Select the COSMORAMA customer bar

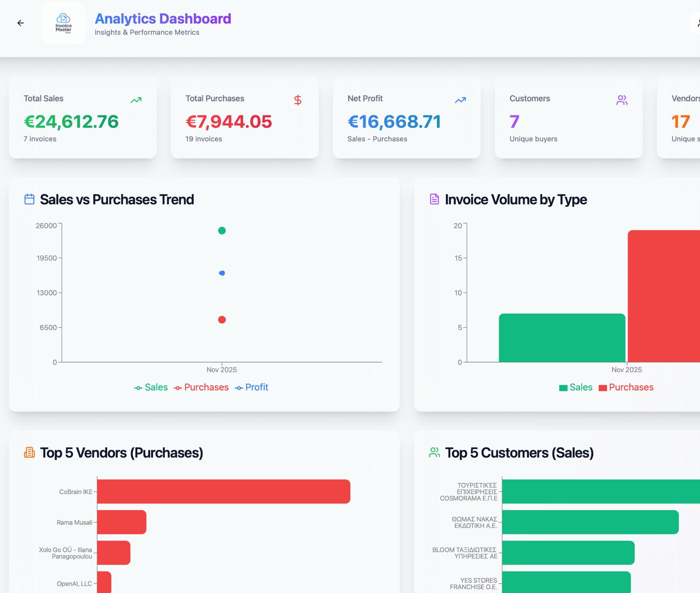point(601,492)
